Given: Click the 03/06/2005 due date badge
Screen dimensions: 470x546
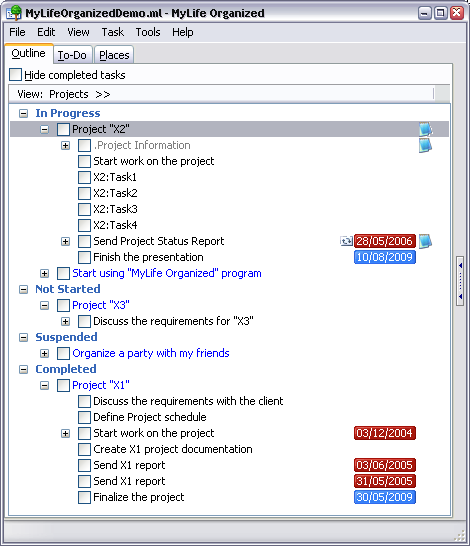Looking at the screenshot, I should click(x=385, y=465).
